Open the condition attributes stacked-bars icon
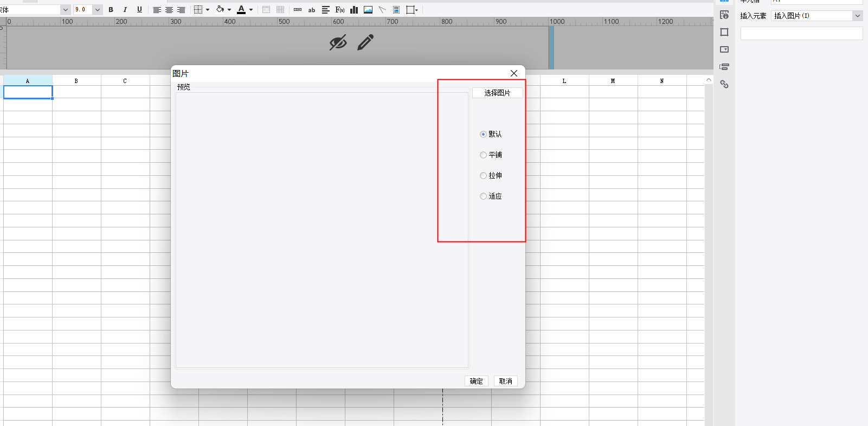 724,67
